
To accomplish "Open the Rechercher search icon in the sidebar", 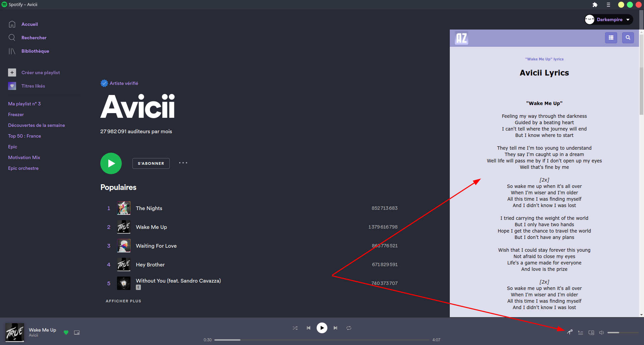I will pyautogui.click(x=12, y=38).
